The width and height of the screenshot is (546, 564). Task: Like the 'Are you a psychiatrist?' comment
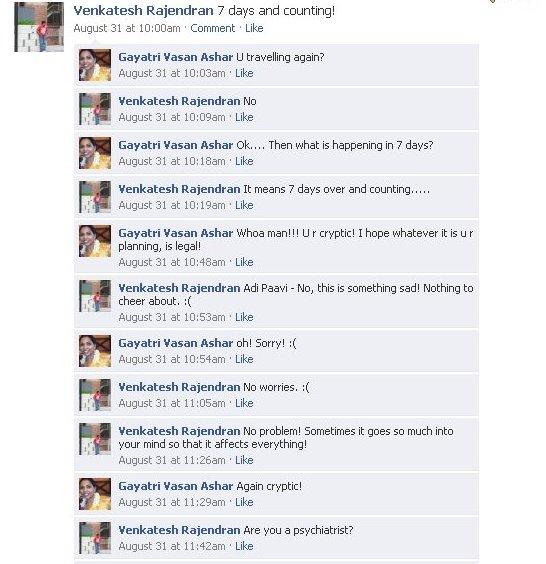(x=244, y=546)
